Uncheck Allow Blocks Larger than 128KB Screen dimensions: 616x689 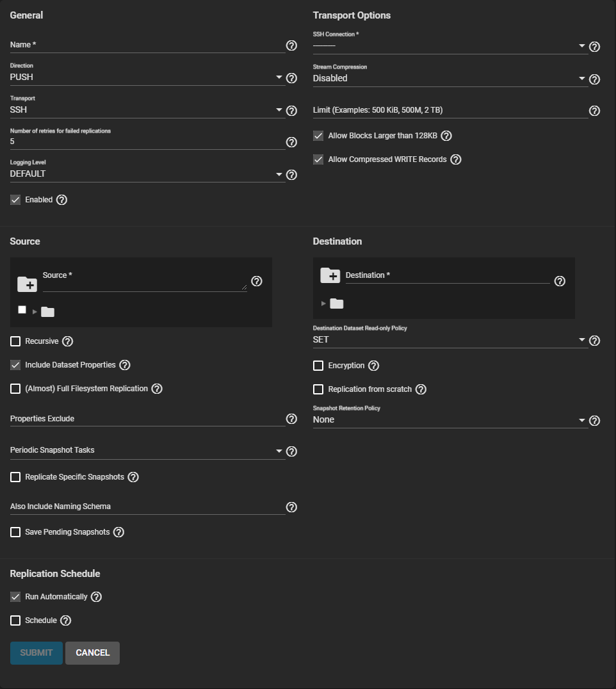318,136
